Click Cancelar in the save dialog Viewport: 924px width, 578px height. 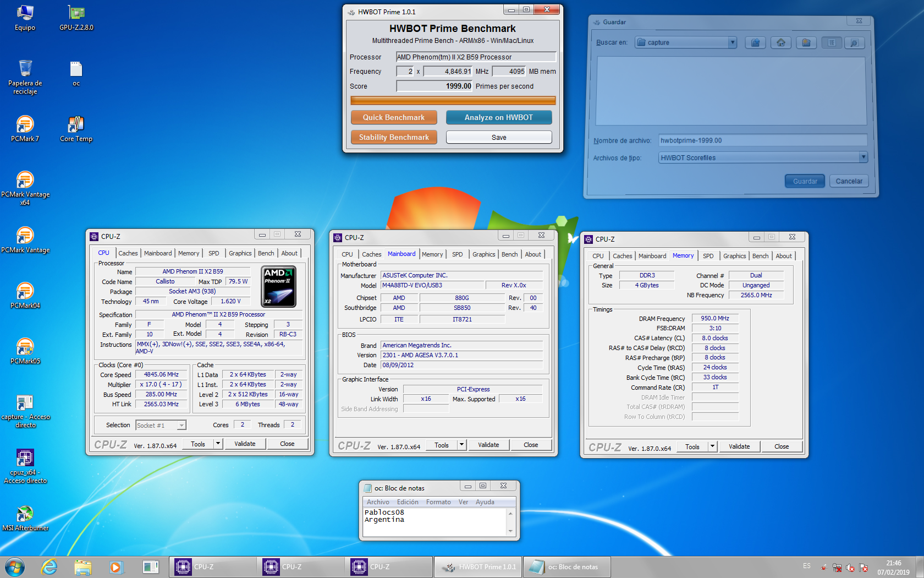click(849, 181)
